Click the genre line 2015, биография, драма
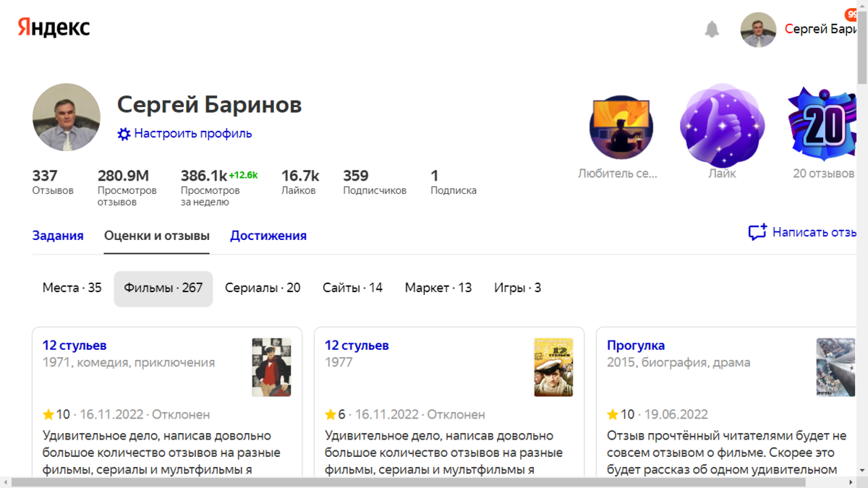 678,362
